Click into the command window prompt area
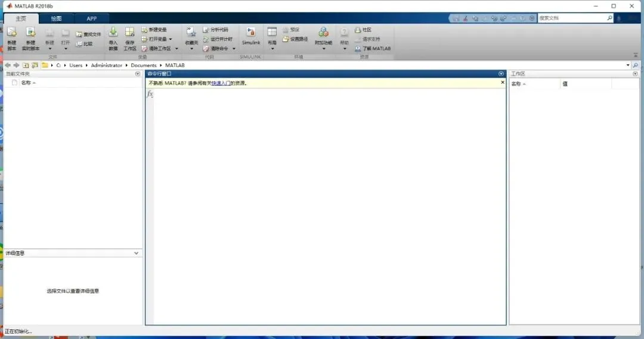Screen dimensions: 644x339 pyautogui.click(x=329, y=207)
